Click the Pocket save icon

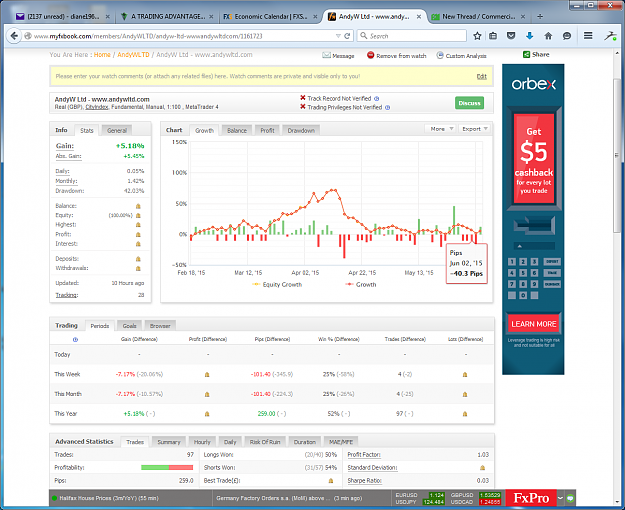tap(511, 36)
